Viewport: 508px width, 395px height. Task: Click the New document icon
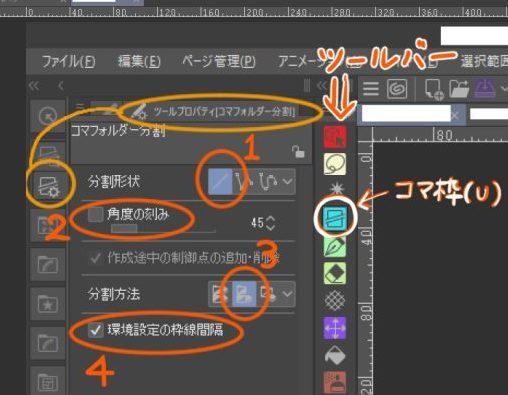434,89
